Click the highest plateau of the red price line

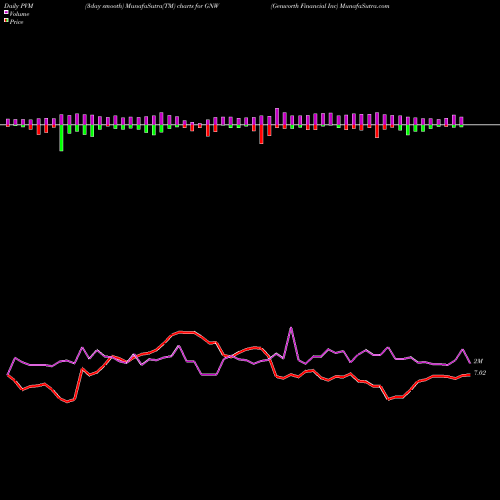187,332
